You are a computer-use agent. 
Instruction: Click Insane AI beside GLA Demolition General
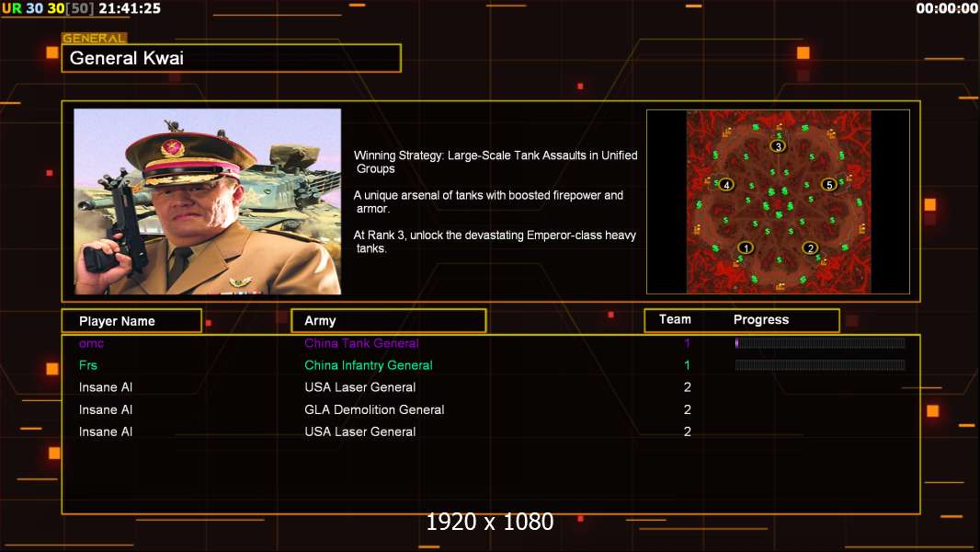click(106, 409)
